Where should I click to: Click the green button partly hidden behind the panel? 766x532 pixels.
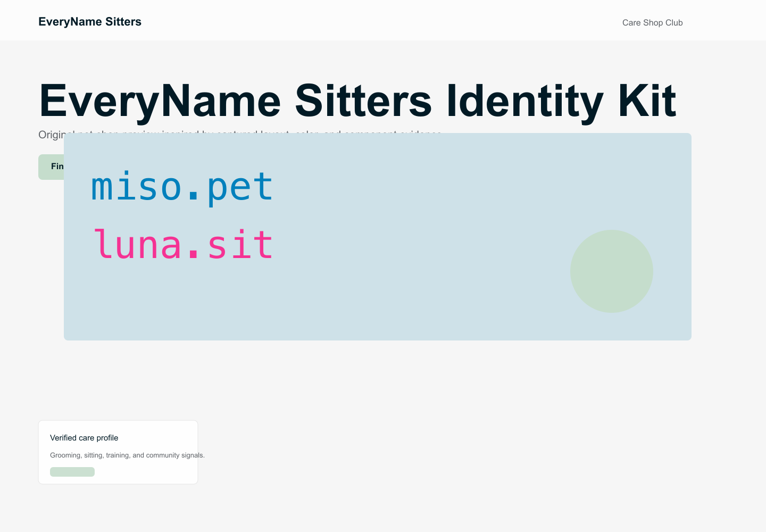(x=51, y=167)
